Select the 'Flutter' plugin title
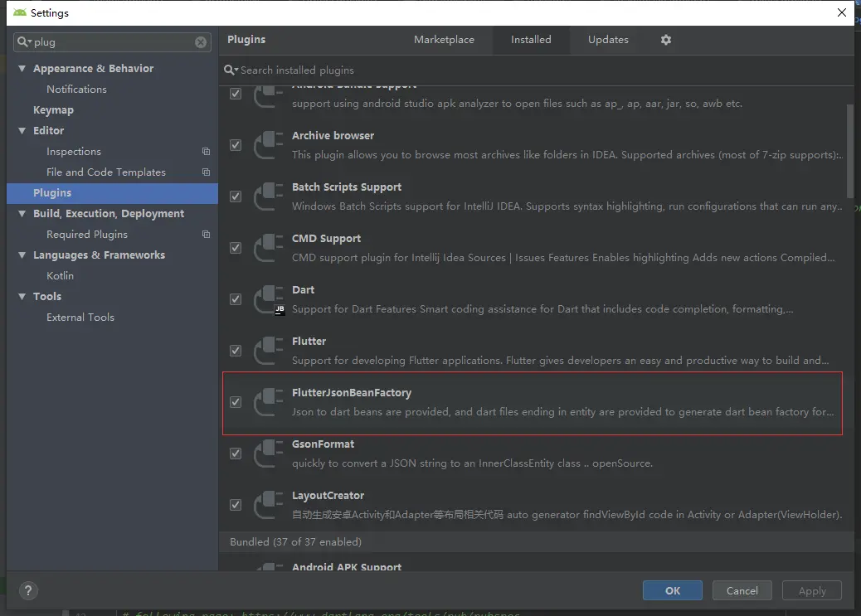Screen dimensions: 861x616 click(x=309, y=342)
